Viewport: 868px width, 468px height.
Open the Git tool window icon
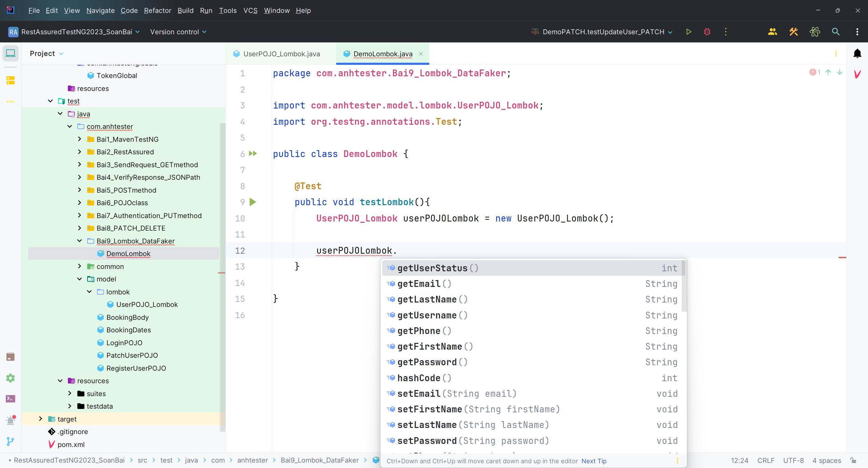11,441
